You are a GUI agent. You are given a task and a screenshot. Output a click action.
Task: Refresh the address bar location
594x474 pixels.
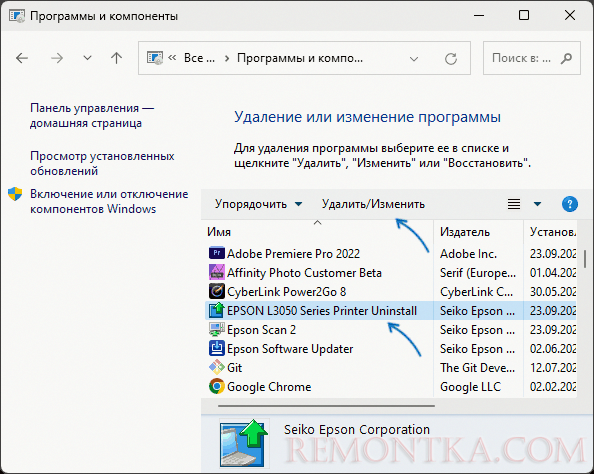click(x=451, y=58)
